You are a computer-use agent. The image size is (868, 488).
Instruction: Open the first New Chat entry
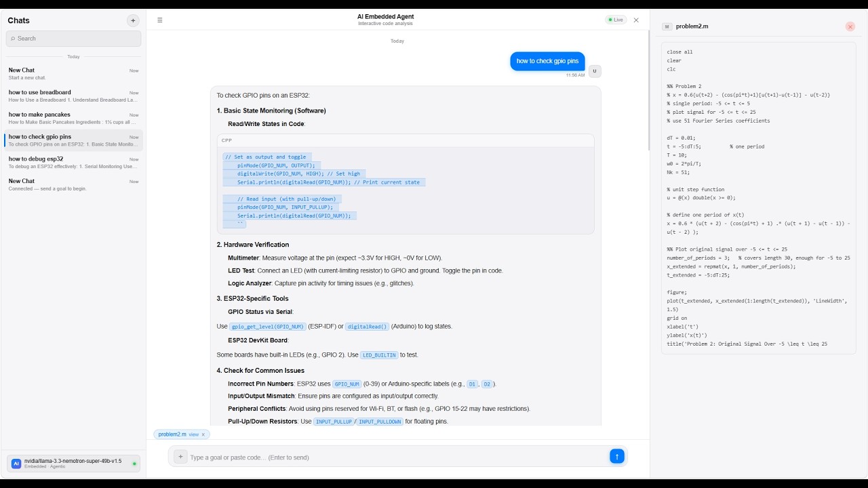coord(73,73)
